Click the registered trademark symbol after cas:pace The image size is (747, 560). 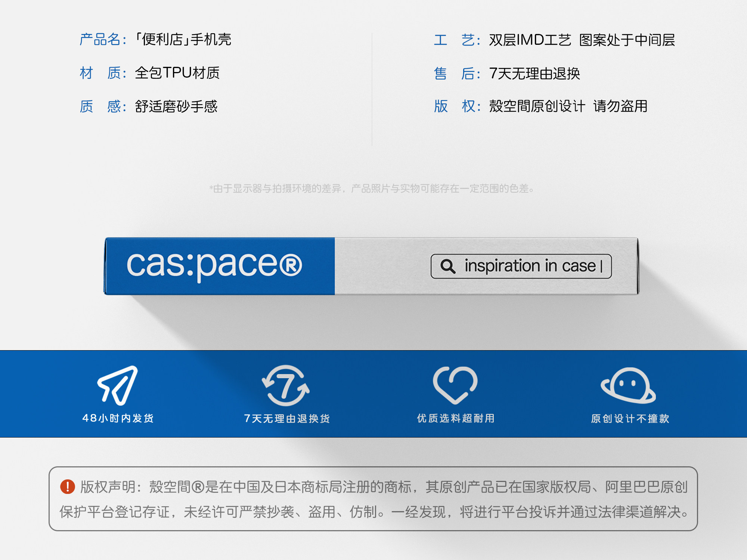[291, 265]
